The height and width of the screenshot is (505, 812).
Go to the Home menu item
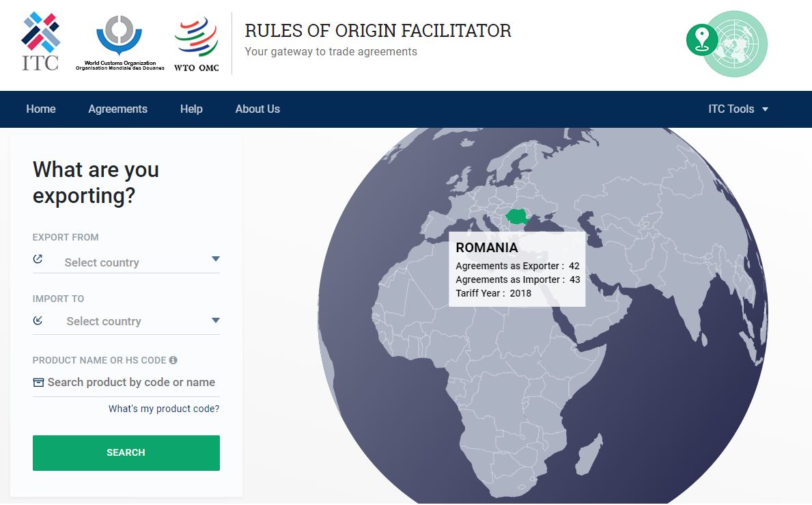pos(41,109)
